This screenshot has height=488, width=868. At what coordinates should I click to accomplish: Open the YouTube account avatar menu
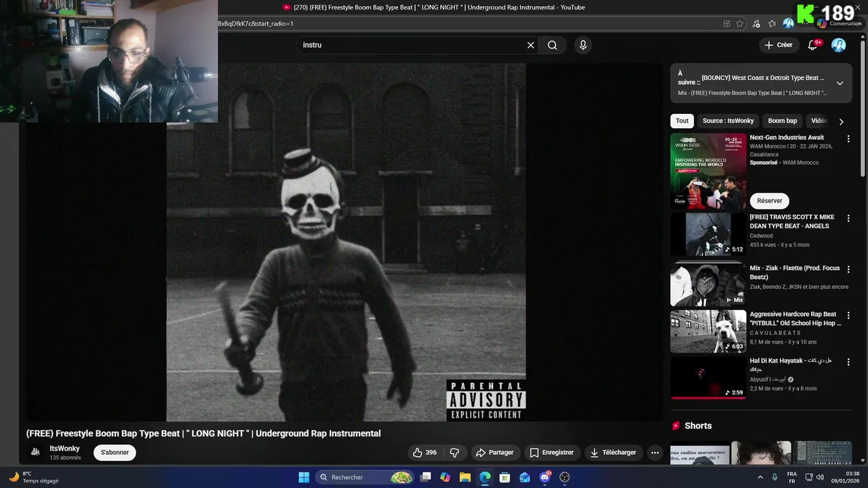coord(839,45)
